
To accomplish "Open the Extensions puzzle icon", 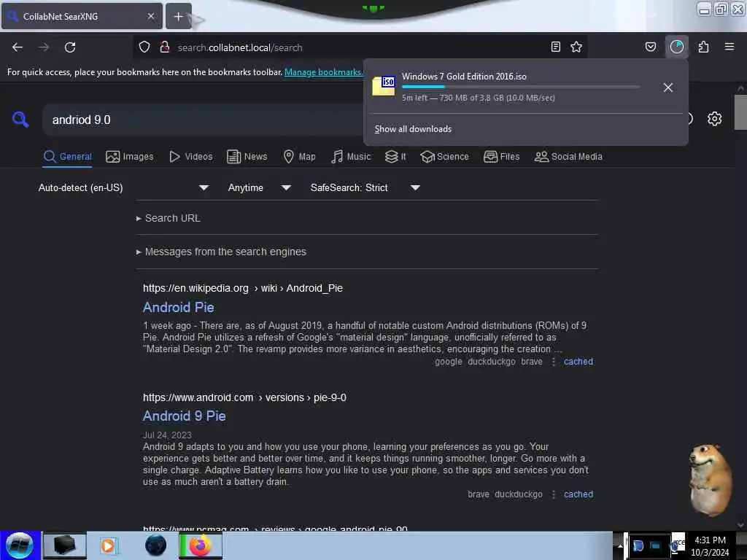I will point(704,47).
